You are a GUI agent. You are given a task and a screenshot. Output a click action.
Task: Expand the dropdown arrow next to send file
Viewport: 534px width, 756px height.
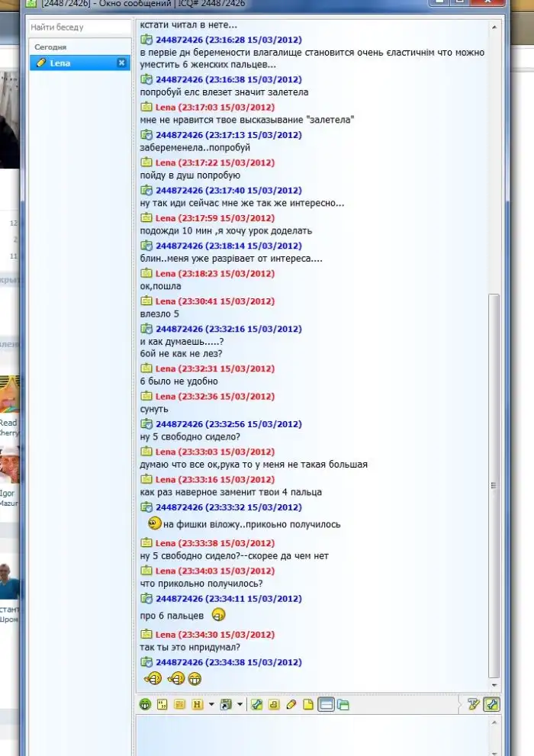(x=240, y=704)
